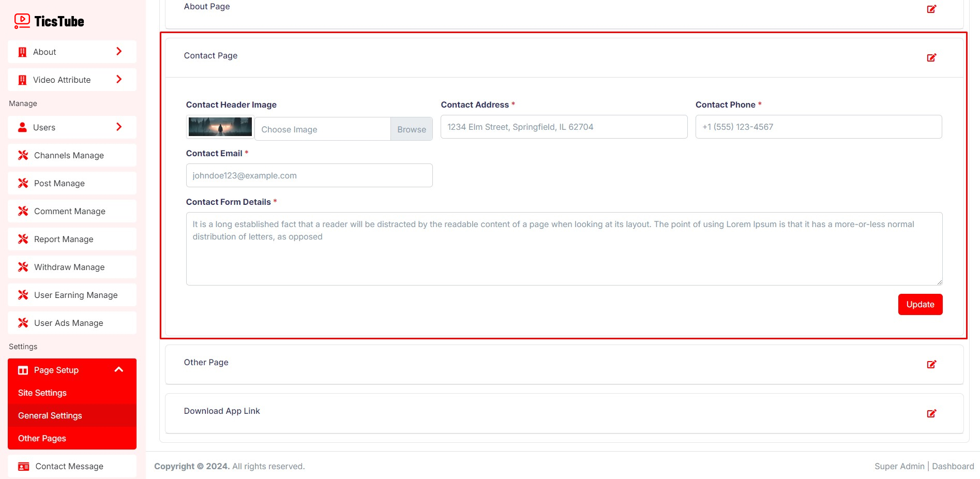
Task: Click the Contact Page edit icon
Action: point(931,57)
